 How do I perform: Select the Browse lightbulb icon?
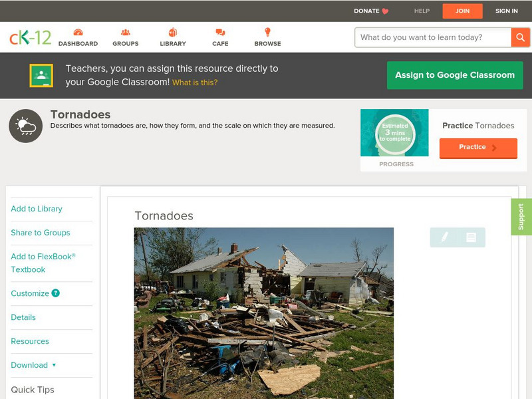(x=267, y=31)
